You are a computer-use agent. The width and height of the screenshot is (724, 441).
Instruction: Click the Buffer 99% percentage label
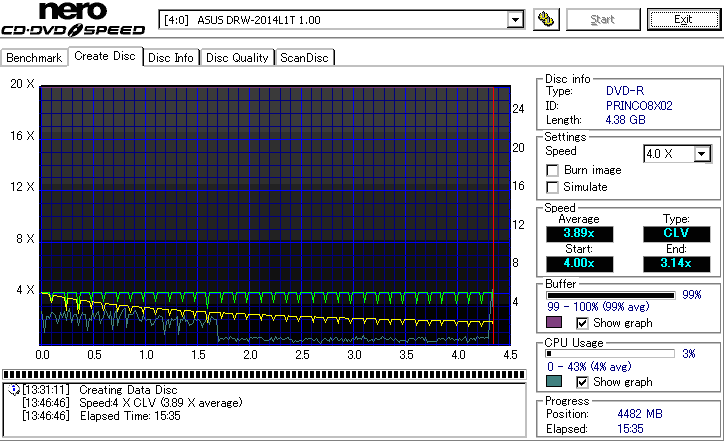click(x=692, y=295)
